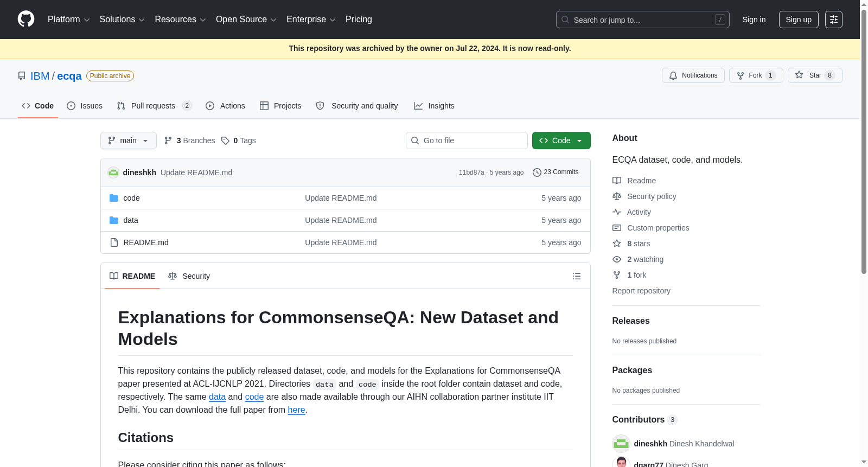Click the Custom properties note icon
The width and height of the screenshot is (868, 467).
(x=617, y=228)
